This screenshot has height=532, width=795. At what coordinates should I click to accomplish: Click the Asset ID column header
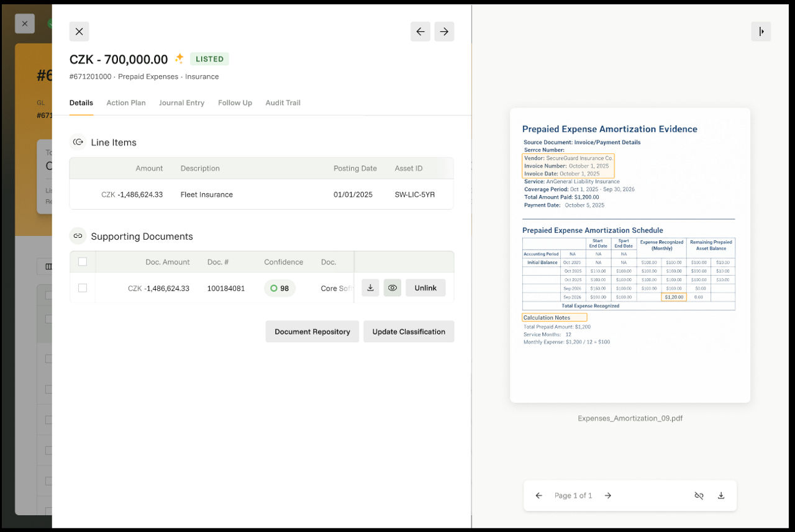click(x=409, y=168)
